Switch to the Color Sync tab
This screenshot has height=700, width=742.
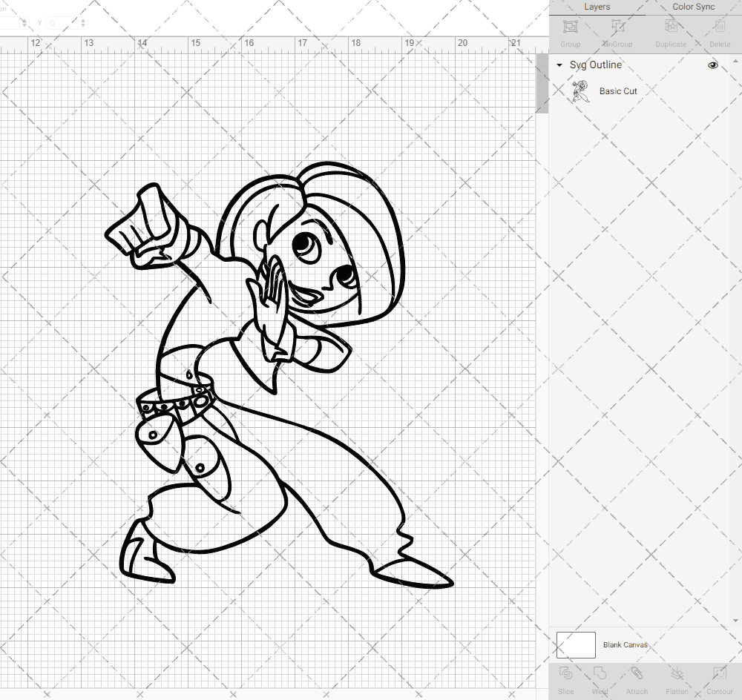click(x=693, y=7)
